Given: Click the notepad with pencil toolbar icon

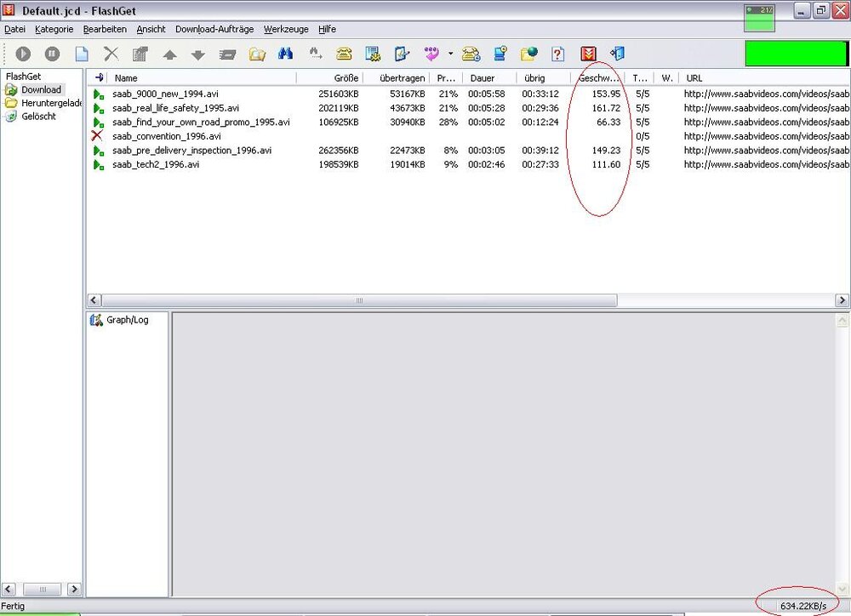Looking at the screenshot, I should [402, 54].
